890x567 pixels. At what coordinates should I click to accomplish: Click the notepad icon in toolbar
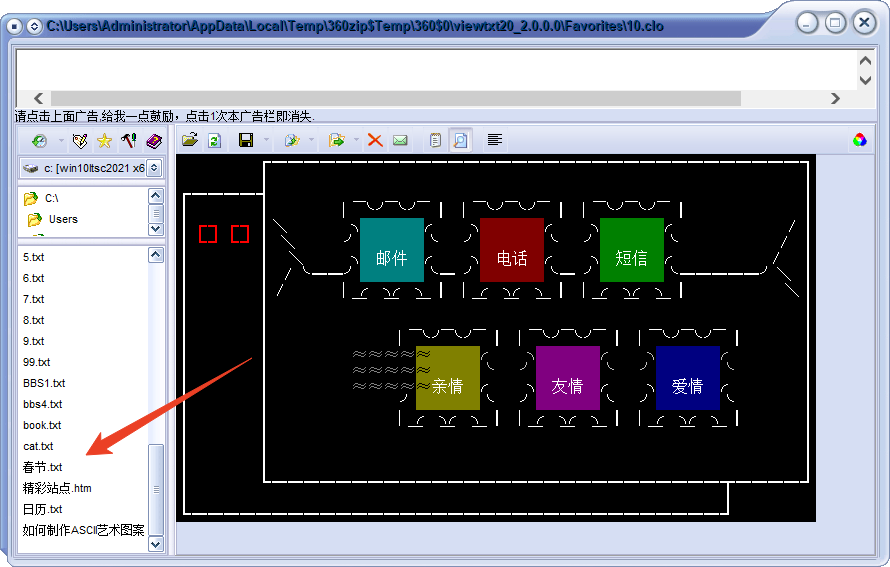(x=435, y=140)
